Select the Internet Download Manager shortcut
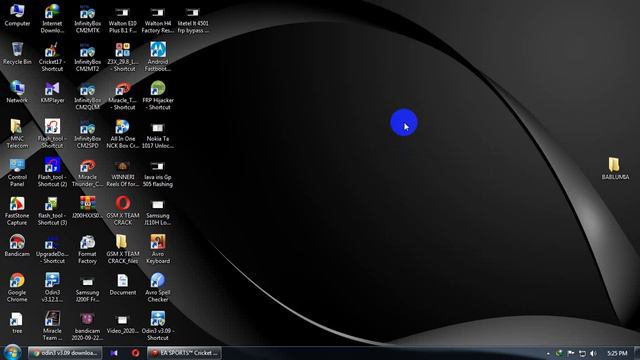Screen dimensions: 640x360 point(52,19)
